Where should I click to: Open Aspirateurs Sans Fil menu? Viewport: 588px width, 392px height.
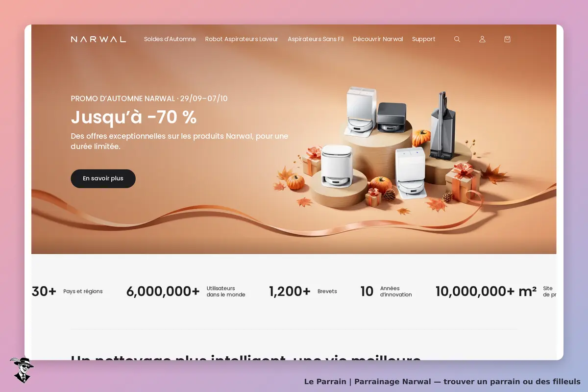coord(316,39)
